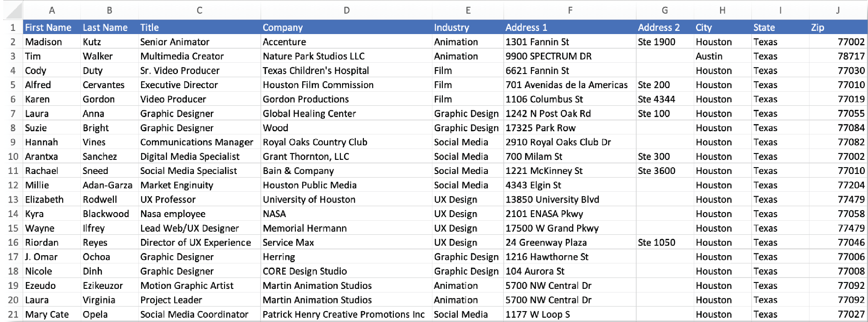Image resolution: width=868 pixels, height=322 pixels.
Task: Select the 'Bain & Company' cell
Action: [347, 171]
